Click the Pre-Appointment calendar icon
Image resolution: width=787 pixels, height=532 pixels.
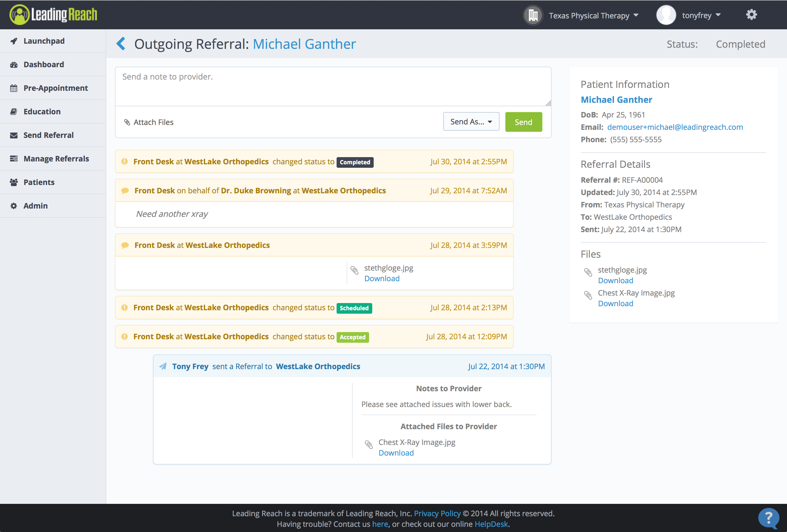tap(14, 88)
